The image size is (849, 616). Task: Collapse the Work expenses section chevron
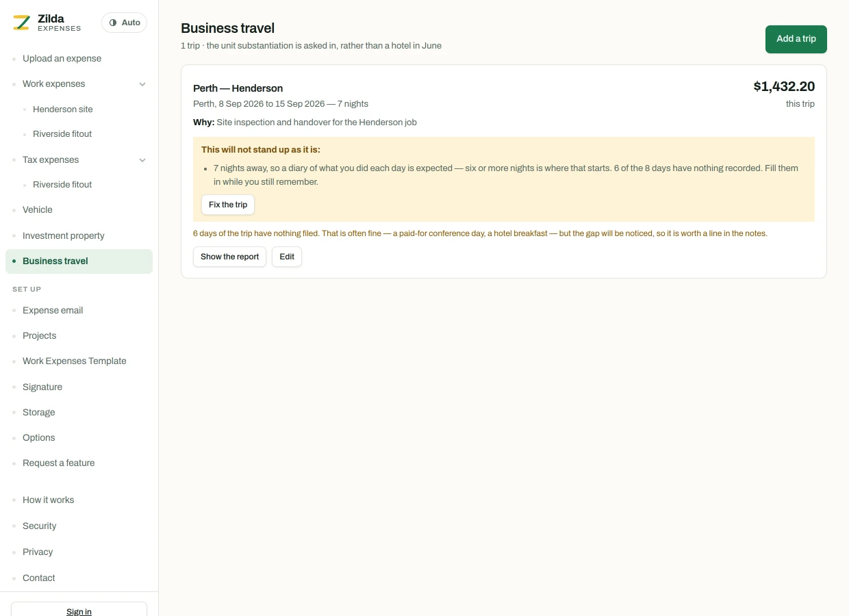(x=142, y=84)
